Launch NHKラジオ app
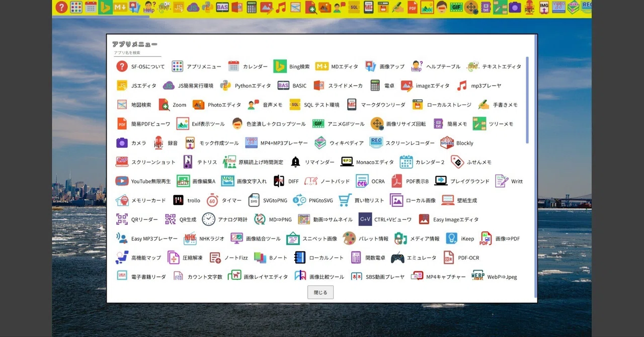 coord(204,238)
